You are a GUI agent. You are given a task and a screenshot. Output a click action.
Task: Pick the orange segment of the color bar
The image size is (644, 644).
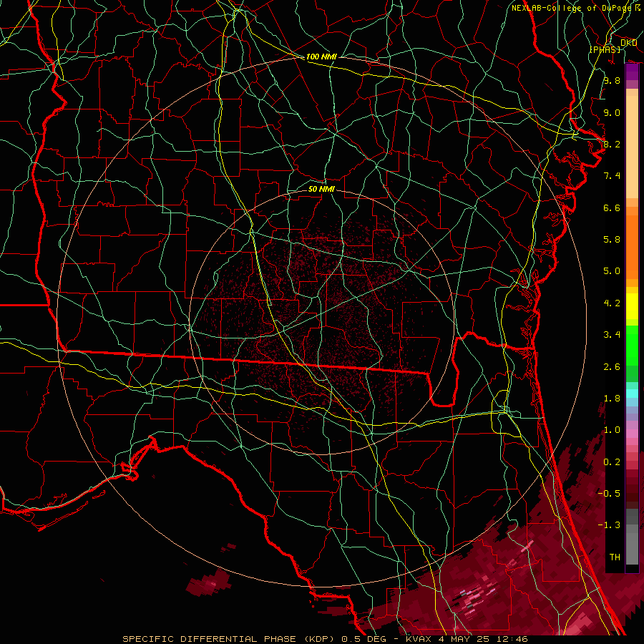(x=632, y=246)
